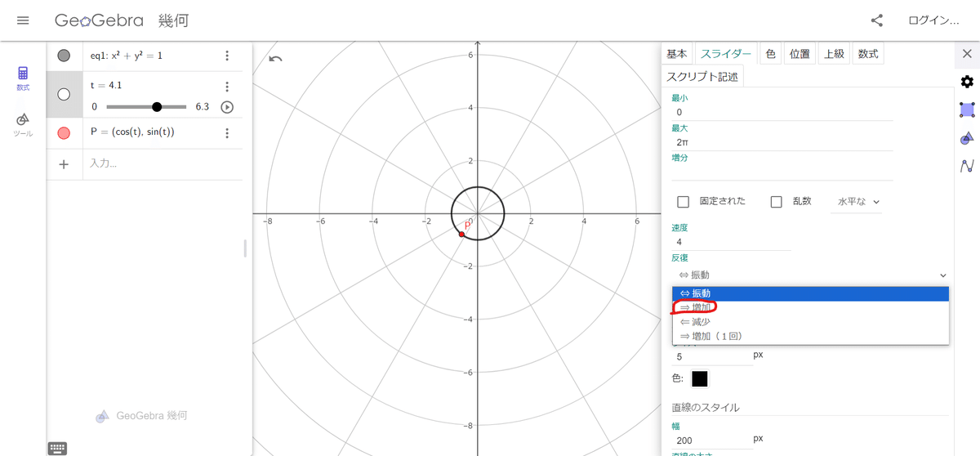Click the t = 4.1 label
Image resolution: width=980 pixels, height=456 pixels.
pyautogui.click(x=106, y=85)
